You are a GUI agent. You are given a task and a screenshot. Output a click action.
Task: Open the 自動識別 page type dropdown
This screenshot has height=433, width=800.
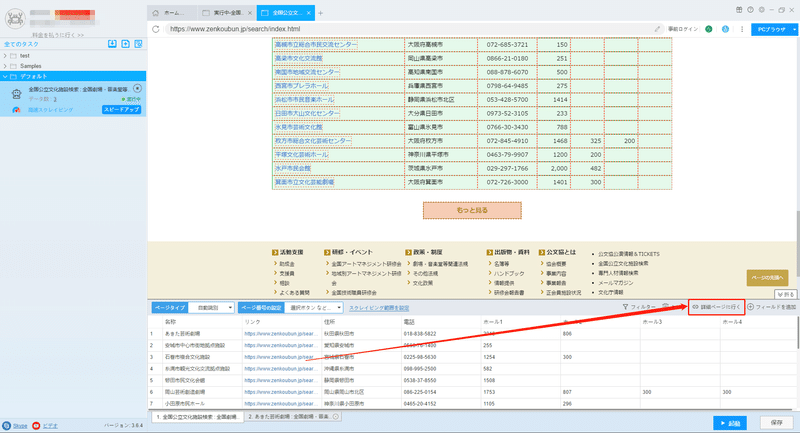pyautogui.click(x=212, y=308)
